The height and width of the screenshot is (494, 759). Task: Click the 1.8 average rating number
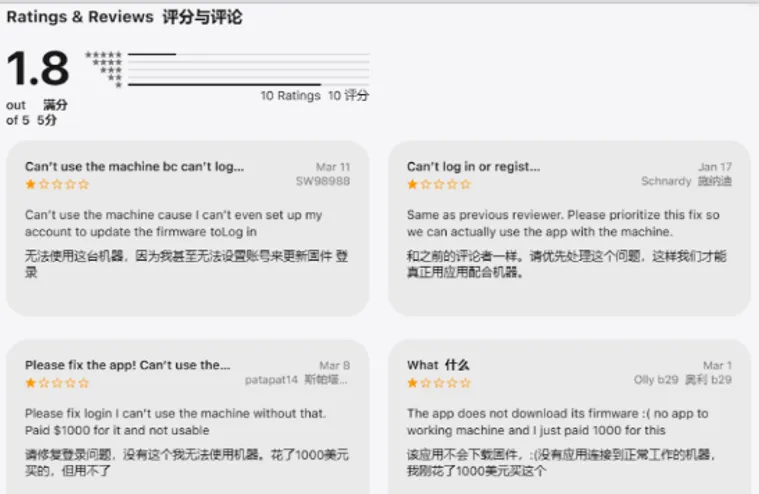[x=38, y=69]
